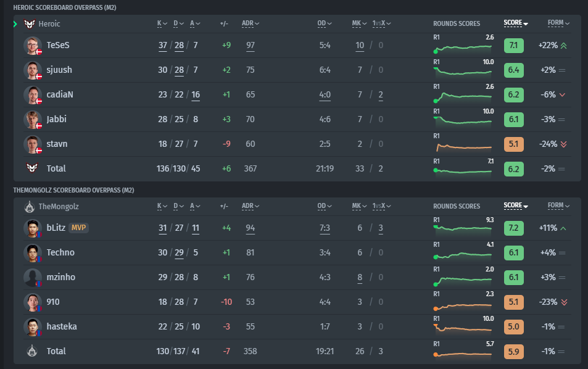The height and width of the screenshot is (369, 588).
Task: Click TheMongolz team name link
Action: tap(59, 206)
